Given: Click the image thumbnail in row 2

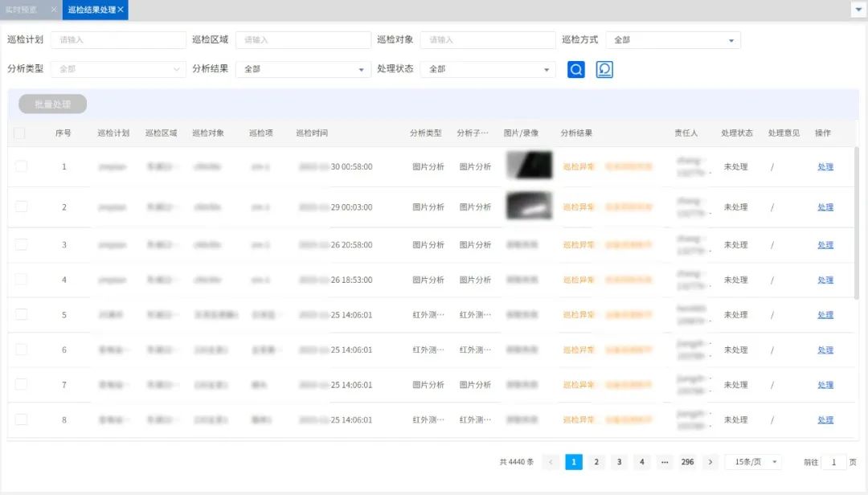Looking at the screenshot, I should tap(528, 207).
